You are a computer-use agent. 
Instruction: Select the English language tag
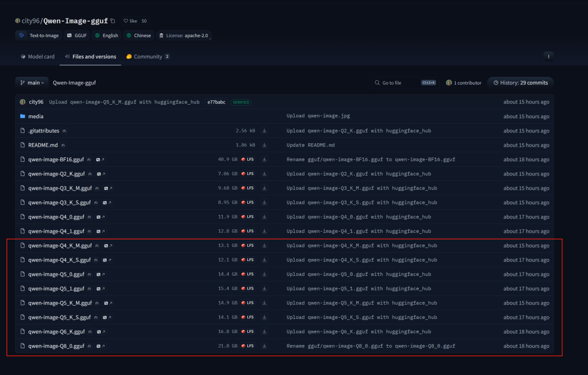(107, 35)
